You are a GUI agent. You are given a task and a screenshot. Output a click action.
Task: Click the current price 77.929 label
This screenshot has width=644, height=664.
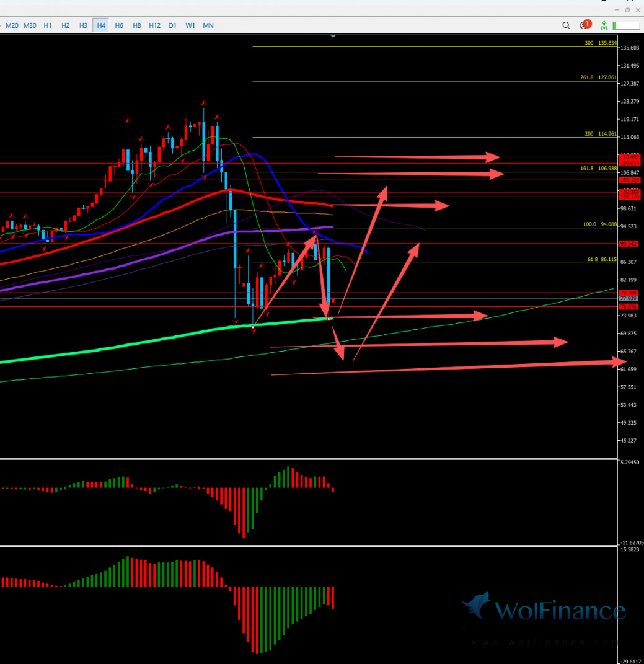[628, 299]
